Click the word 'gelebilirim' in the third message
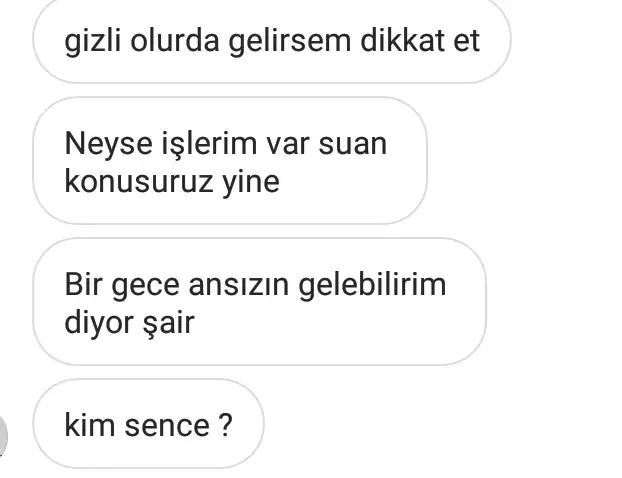Image resolution: width=622 pixels, height=478 pixels. point(372,286)
